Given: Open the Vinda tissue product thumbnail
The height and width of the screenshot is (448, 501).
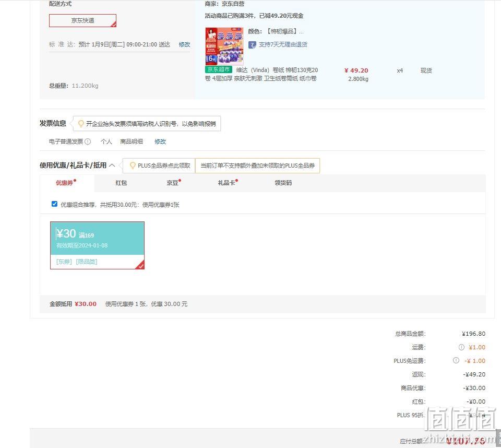Looking at the screenshot, I should tap(224, 46).
